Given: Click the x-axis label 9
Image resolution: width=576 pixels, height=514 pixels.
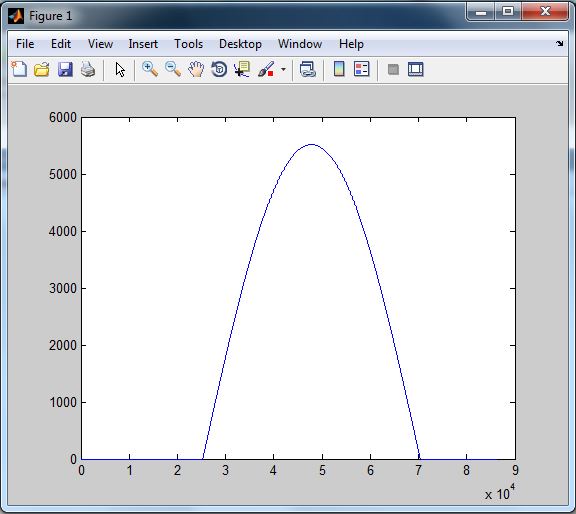Looking at the screenshot, I should click(x=515, y=470).
